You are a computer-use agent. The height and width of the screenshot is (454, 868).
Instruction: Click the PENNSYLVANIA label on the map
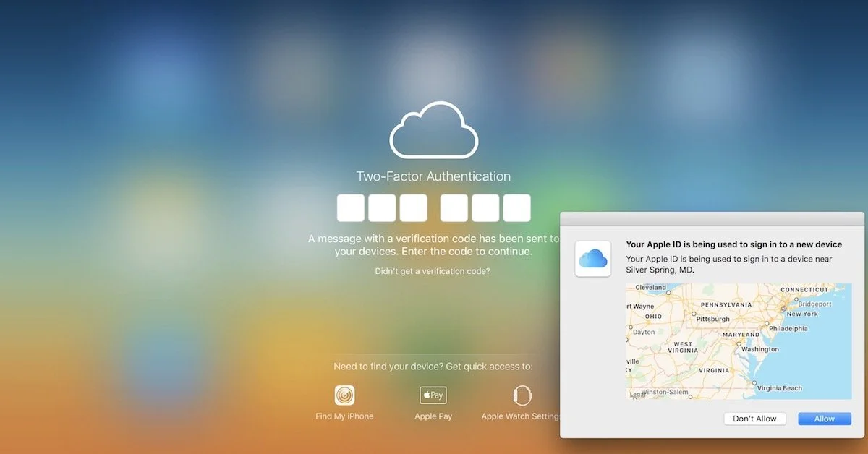coord(726,304)
